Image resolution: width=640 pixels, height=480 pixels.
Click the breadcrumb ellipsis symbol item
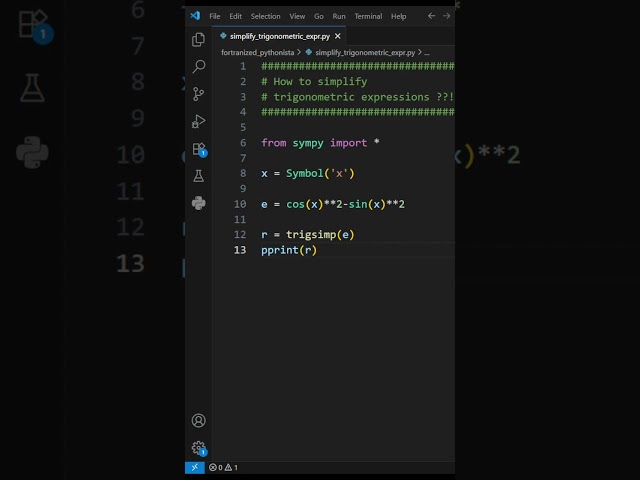pyautogui.click(x=427, y=53)
